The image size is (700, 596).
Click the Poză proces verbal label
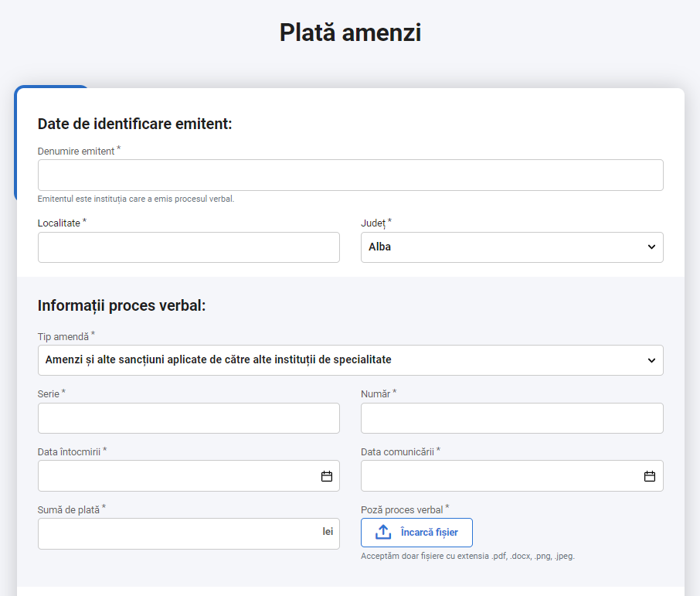tap(402, 509)
